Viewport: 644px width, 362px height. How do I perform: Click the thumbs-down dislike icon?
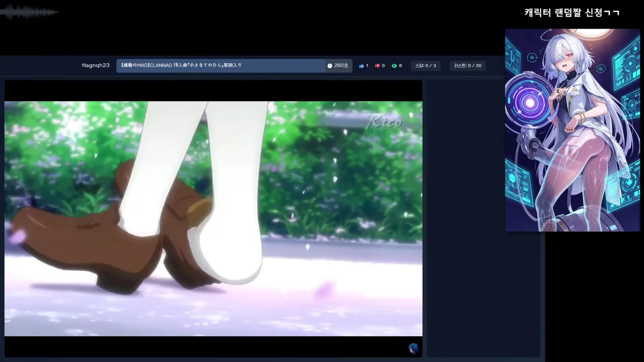[x=377, y=66]
